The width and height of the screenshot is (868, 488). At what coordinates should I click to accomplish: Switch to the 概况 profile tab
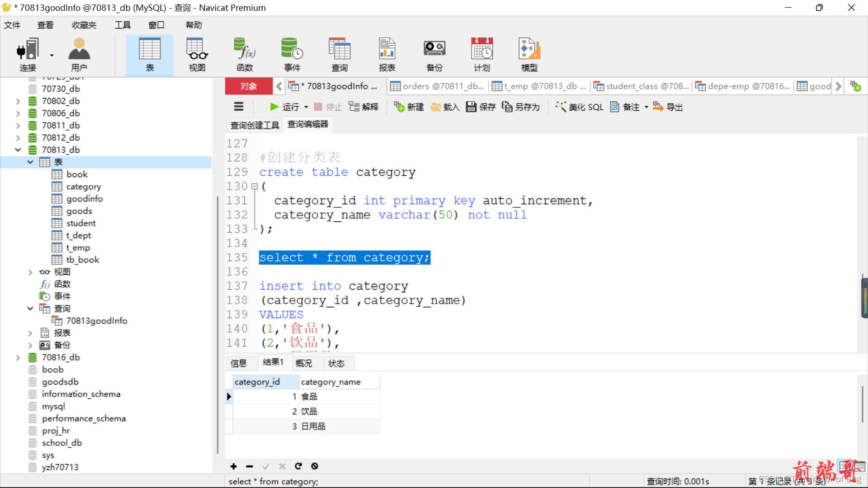(304, 363)
